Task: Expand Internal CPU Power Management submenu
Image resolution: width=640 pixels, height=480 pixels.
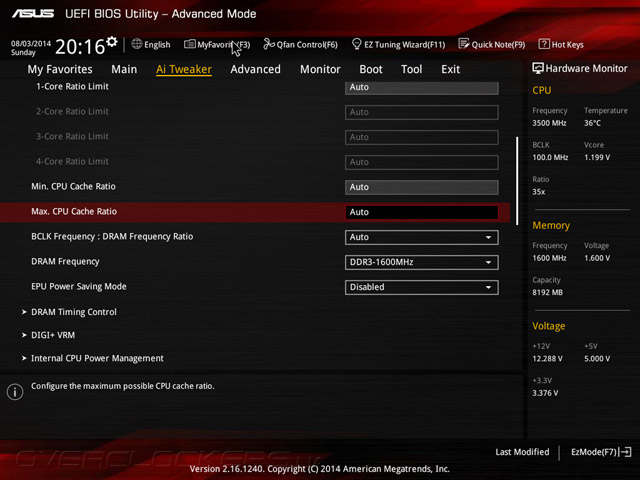Action: coord(97,358)
